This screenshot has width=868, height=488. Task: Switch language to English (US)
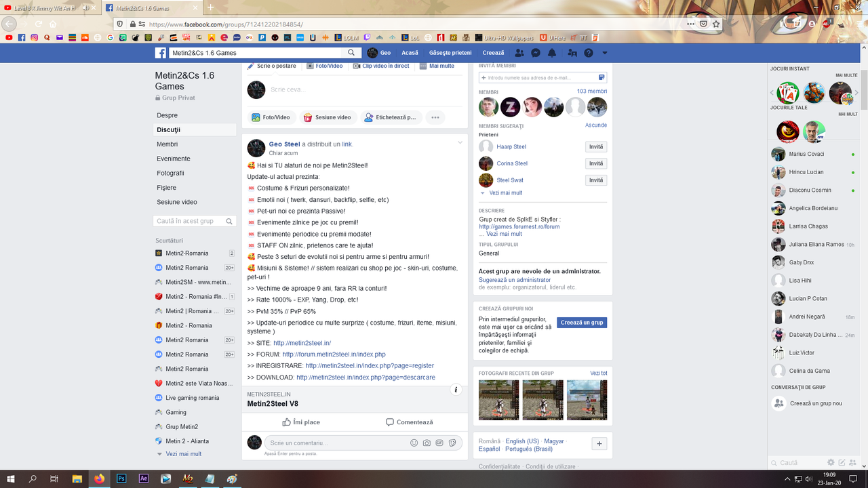pyautogui.click(x=522, y=441)
